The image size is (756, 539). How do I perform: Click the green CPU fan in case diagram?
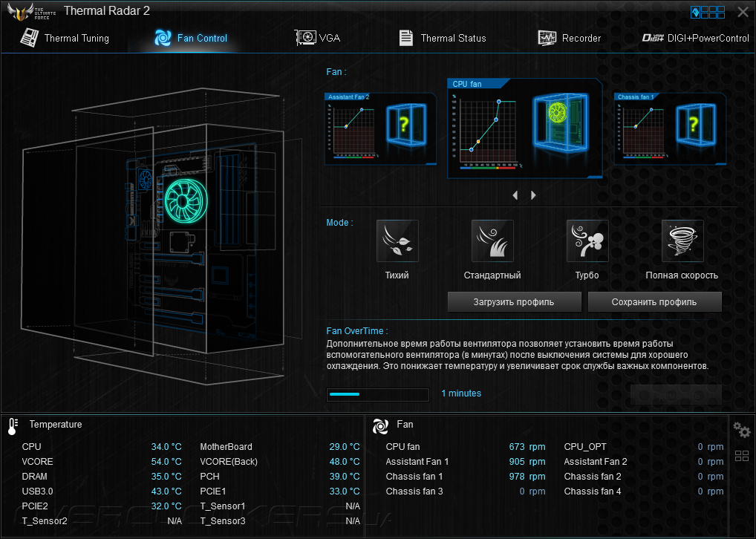186,201
